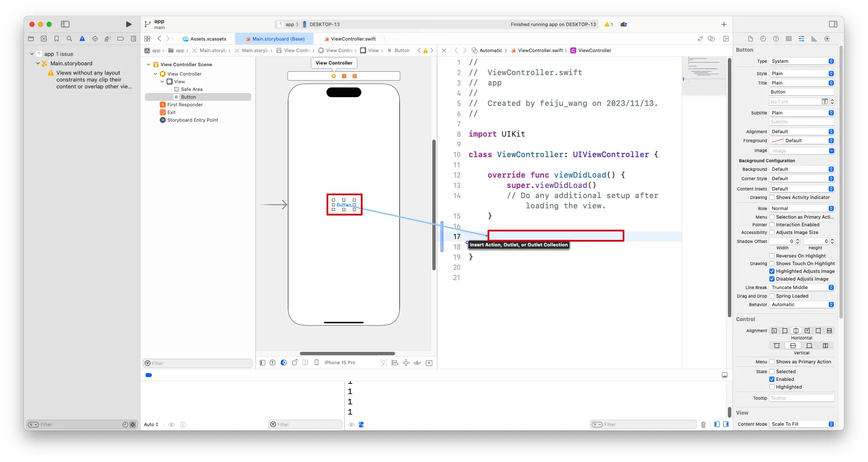This screenshot has width=868, height=462.
Task: Open the Connections inspector icon
Action: [827, 39]
